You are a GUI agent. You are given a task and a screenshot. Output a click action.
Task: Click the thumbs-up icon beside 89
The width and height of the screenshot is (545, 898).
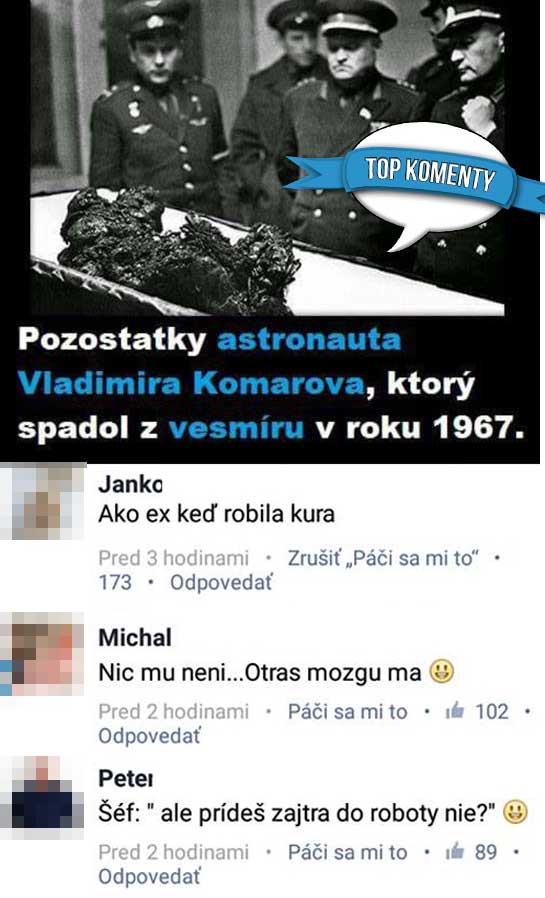[x=455, y=851]
